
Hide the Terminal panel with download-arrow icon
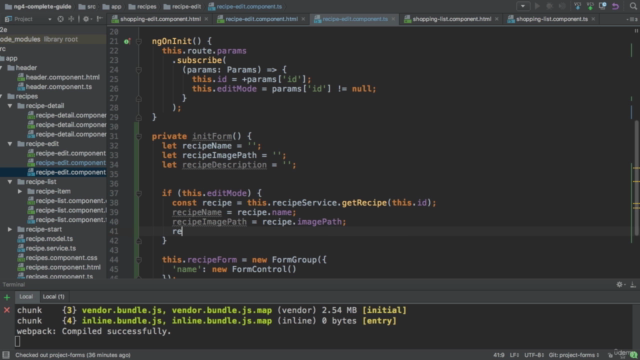pyautogui.click(x=633, y=284)
